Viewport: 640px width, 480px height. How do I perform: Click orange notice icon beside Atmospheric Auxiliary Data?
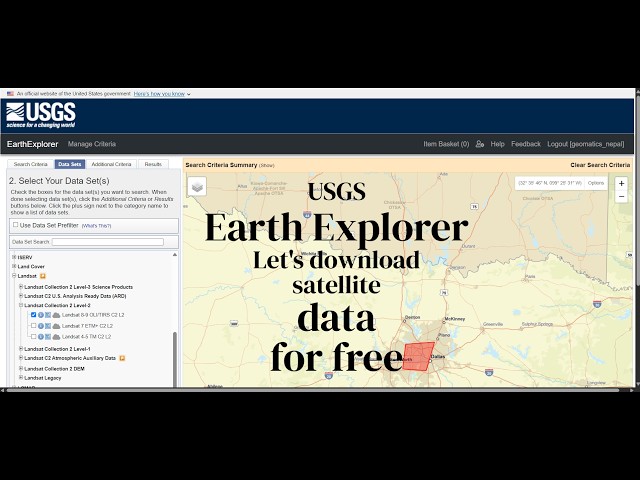[x=122, y=358]
